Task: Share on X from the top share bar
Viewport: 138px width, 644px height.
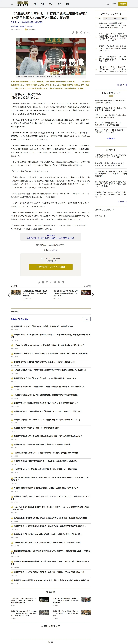Action: click(81, 33)
